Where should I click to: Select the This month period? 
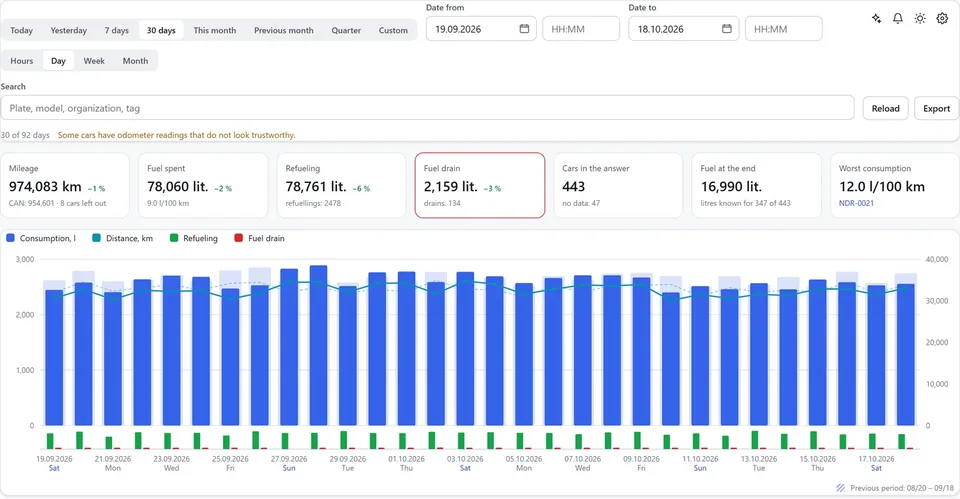[x=215, y=30]
